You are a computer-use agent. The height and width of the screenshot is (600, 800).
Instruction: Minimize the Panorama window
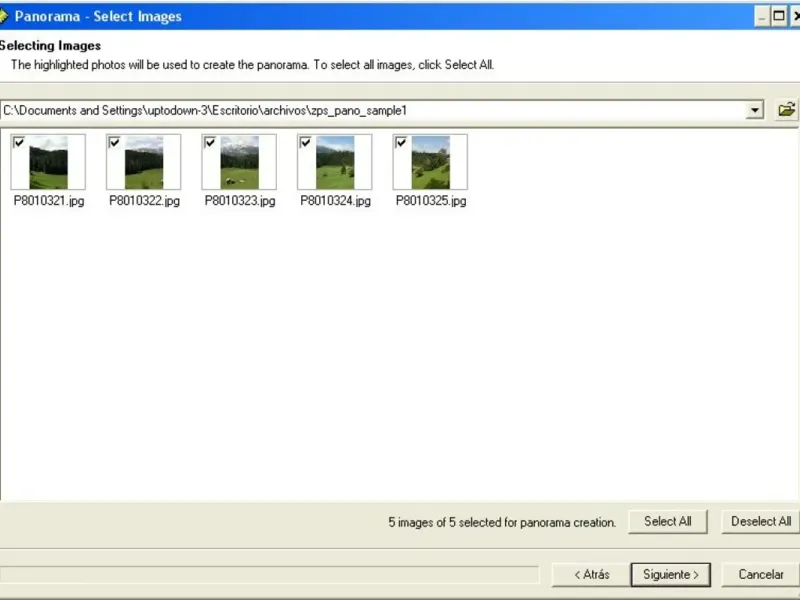[x=762, y=16]
